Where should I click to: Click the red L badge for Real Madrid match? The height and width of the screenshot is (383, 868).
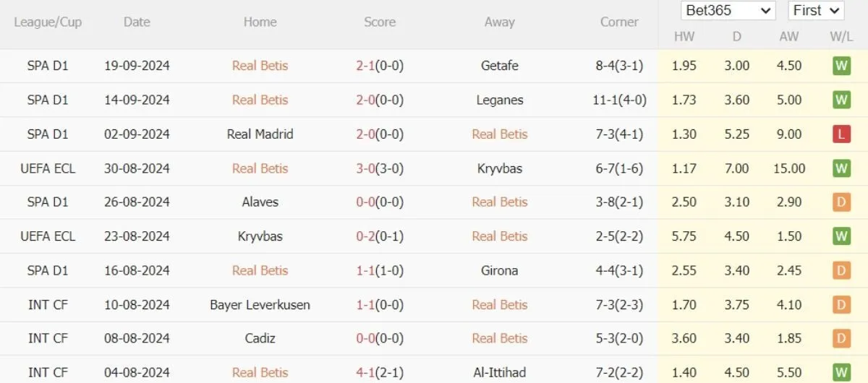click(x=841, y=134)
